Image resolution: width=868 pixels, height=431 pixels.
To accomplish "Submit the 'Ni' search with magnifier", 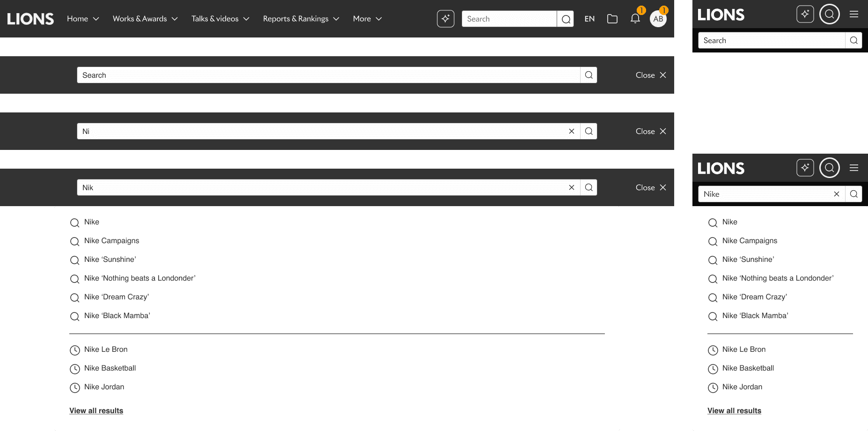I will click(588, 131).
